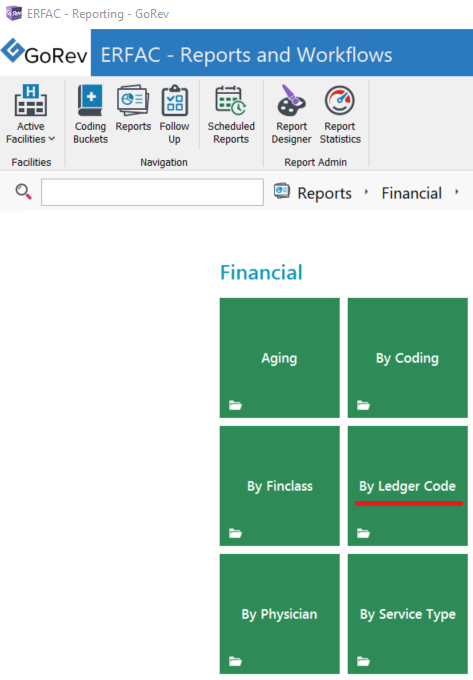Expand the Active Facilities dropdown arrow

52,139
